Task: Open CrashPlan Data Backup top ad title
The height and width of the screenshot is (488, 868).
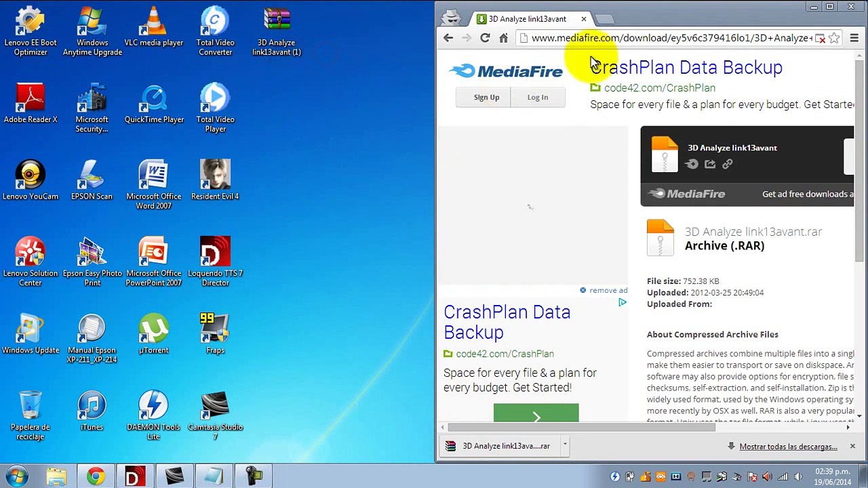Action: click(x=686, y=67)
